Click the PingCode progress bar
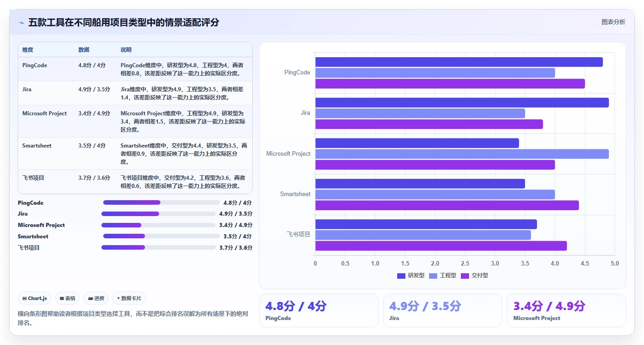 click(x=161, y=202)
